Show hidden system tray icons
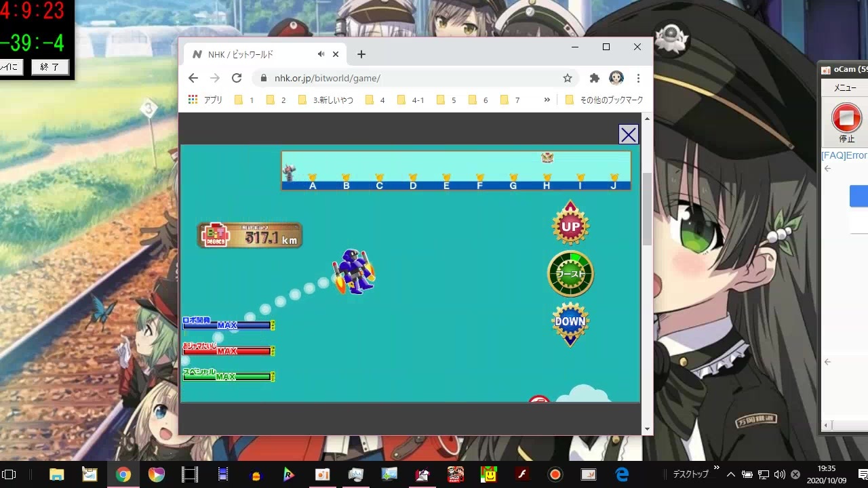 pos(731,474)
